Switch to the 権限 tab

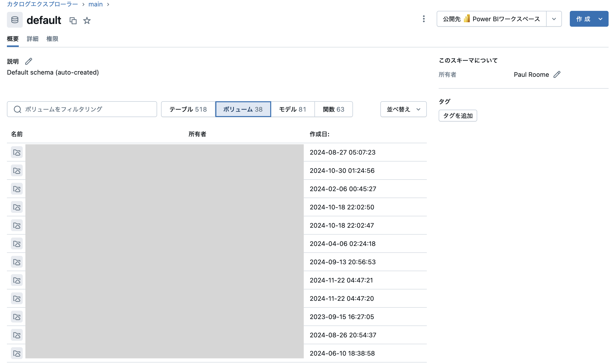(x=52, y=39)
